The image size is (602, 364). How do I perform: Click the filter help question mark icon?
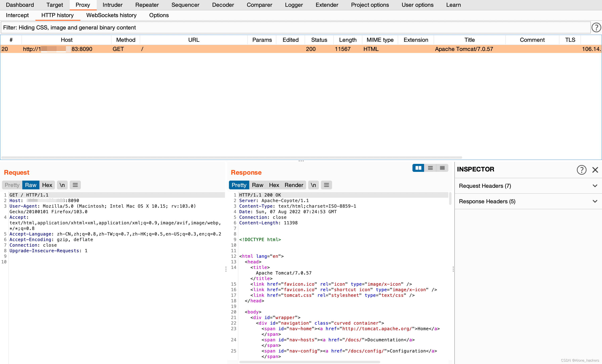[x=596, y=28]
